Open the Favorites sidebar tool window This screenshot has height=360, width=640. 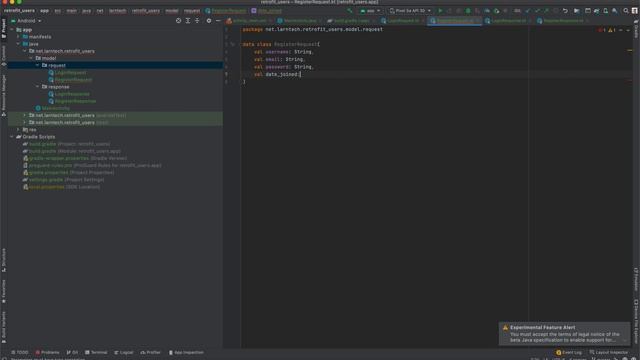[x=4, y=291]
